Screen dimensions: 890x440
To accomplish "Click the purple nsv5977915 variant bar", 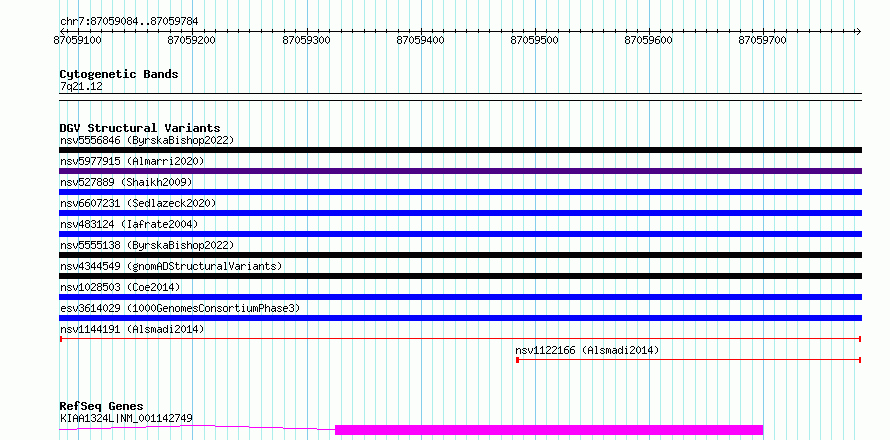I will [460, 171].
